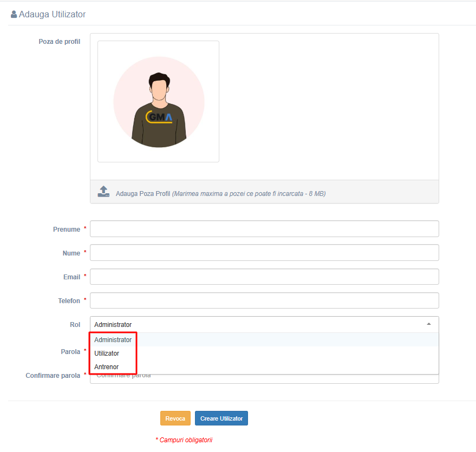Click the Rol field label
The height and width of the screenshot is (452, 476).
75,325
